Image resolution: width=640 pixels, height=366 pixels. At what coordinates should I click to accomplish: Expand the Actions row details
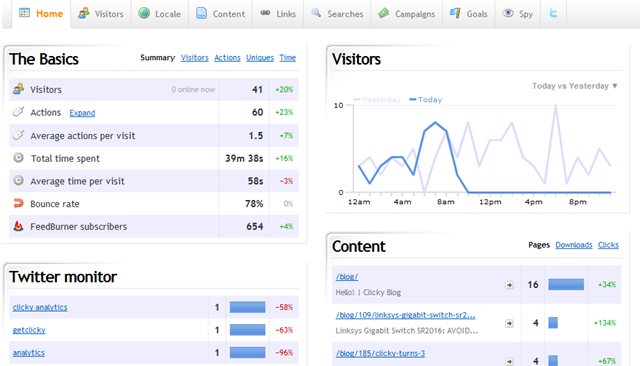[82, 113]
